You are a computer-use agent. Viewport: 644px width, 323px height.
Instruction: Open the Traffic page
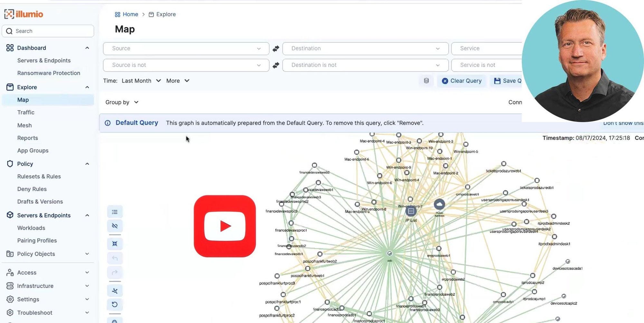pyautogui.click(x=26, y=112)
